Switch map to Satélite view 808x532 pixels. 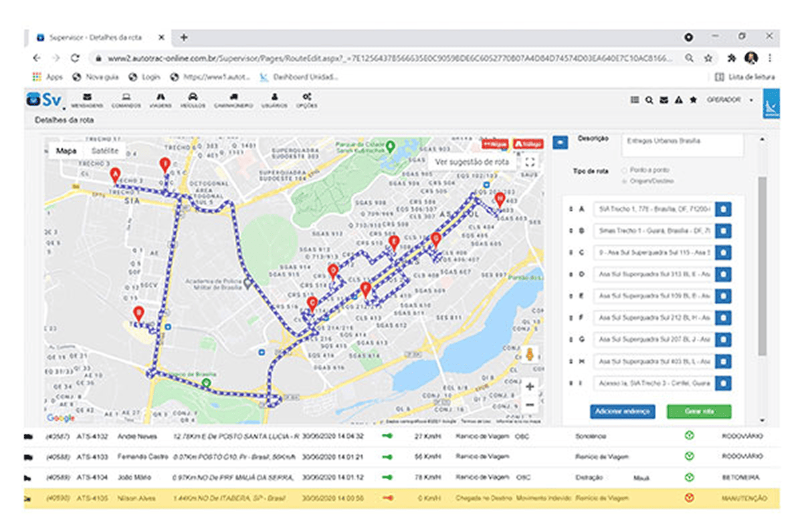[x=104, y=151]
